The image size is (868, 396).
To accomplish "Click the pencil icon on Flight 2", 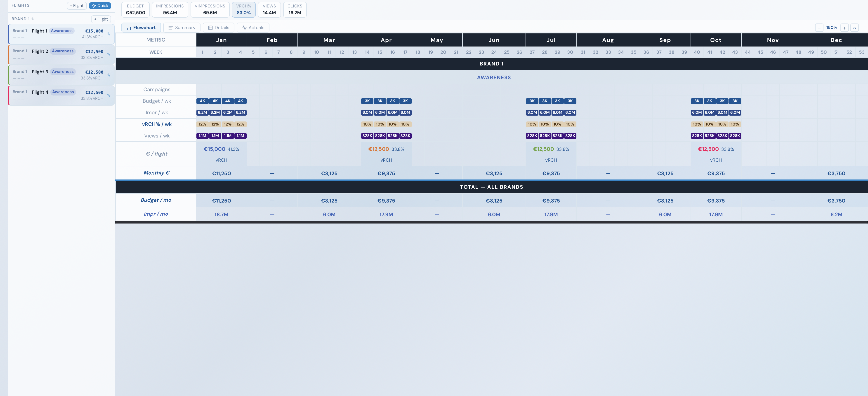I will tap(109, 54).
